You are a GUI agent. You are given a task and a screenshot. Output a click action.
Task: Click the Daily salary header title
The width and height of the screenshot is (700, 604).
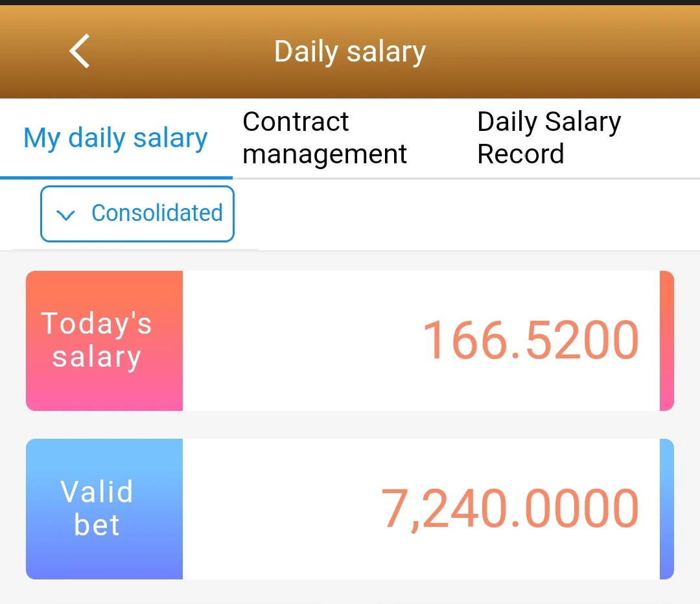point(350,52)
